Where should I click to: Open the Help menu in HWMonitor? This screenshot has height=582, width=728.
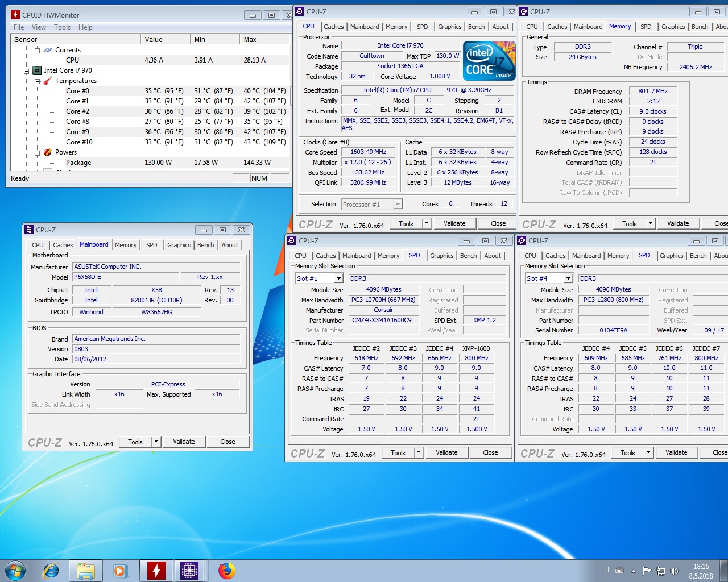point(85,27)
